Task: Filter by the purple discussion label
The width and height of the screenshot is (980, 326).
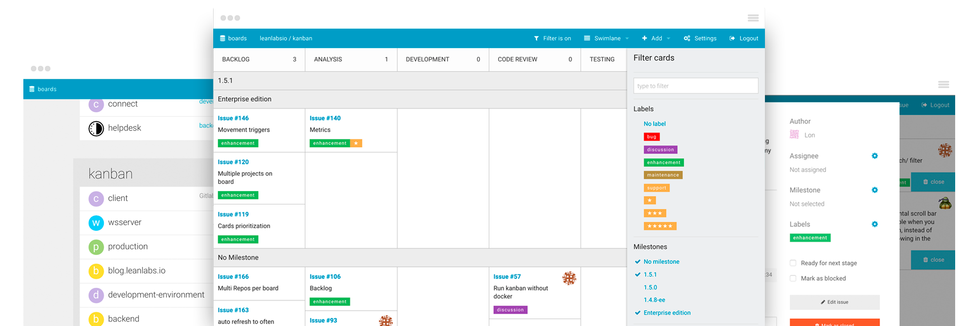Action: [x=660, y=150]
